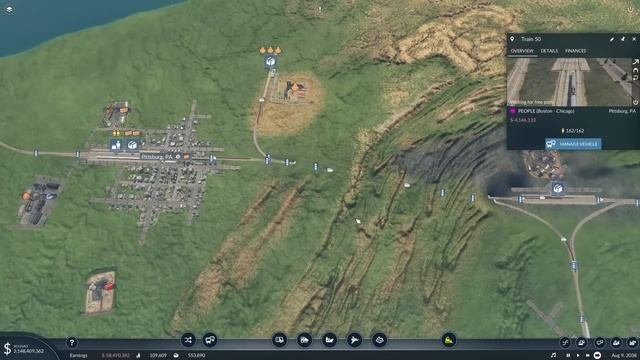Viewport: 640px width, 360px height.
Task: Locate Train 50 with pin icon
Action: 512,39
